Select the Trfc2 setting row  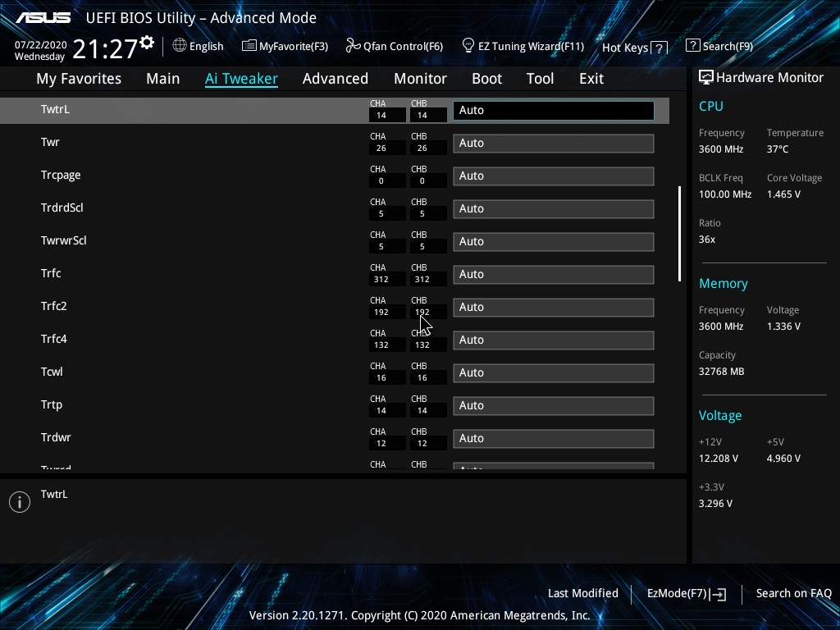click(x=54, y=307)
